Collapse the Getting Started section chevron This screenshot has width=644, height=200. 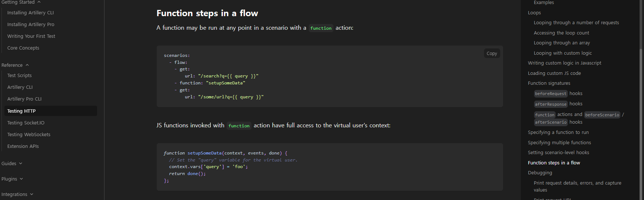(39, 2)
